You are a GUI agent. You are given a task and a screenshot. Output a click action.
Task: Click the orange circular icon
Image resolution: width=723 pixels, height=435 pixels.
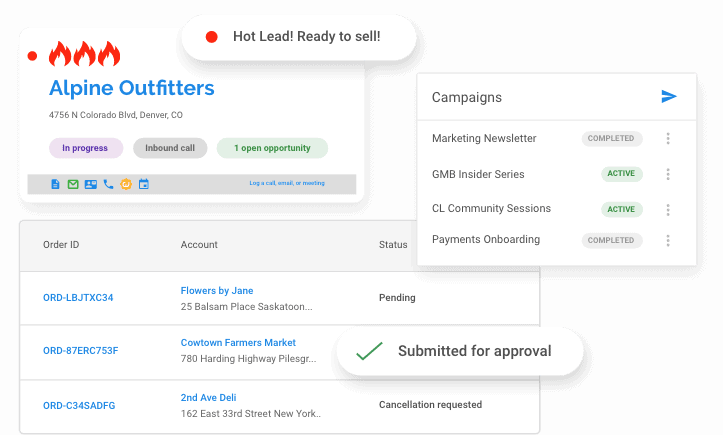click(125, 184)
